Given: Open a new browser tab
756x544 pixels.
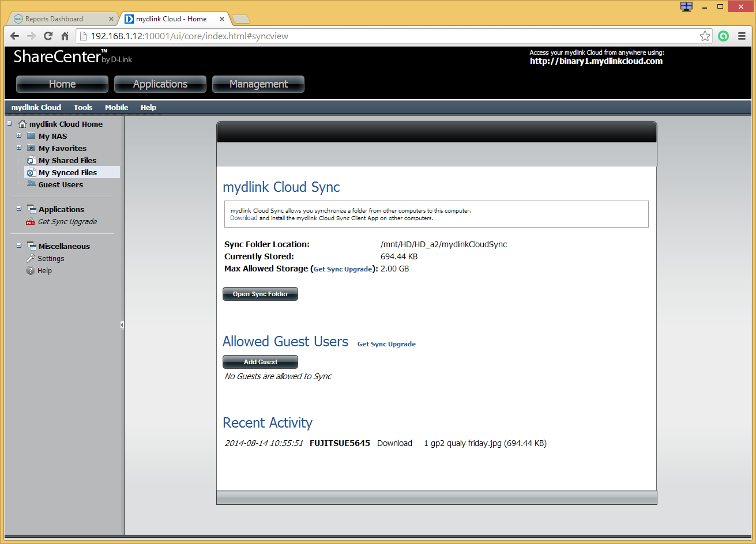Looking at the screenshot, I should (x=240, y=19).
